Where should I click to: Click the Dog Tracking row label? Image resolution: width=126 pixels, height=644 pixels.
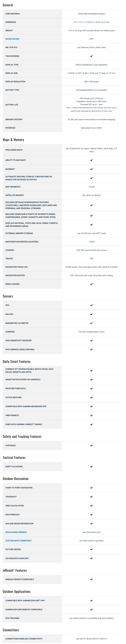point(12,618)
